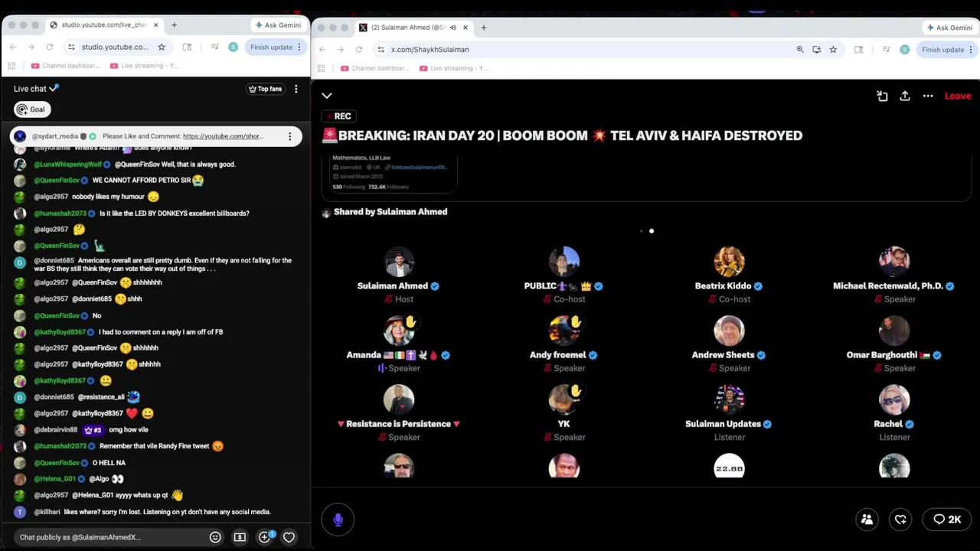Screen dimensions: 980x551
Task: Reload the x.com page
Action: click(359, 49)
